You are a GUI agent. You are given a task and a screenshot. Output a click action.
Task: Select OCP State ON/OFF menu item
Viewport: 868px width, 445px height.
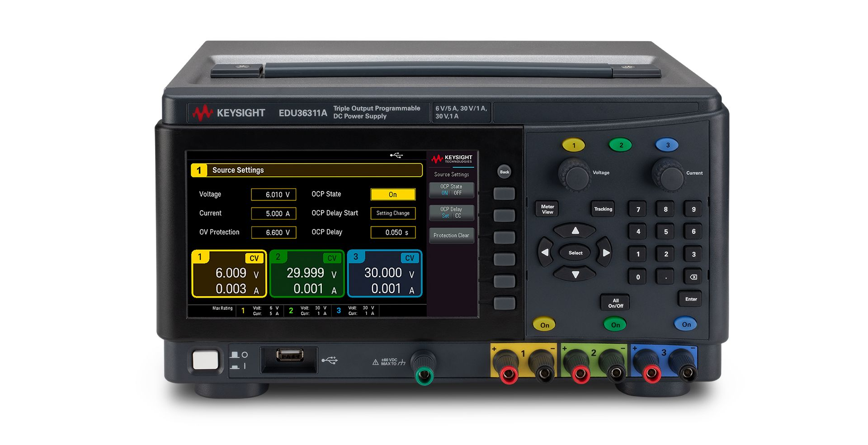(451, 189)
